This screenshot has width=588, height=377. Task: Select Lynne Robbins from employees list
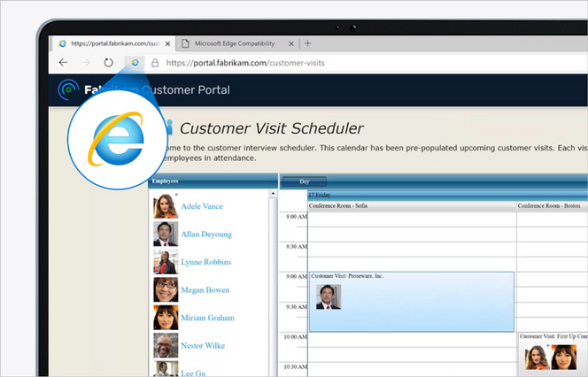(205, 262)
